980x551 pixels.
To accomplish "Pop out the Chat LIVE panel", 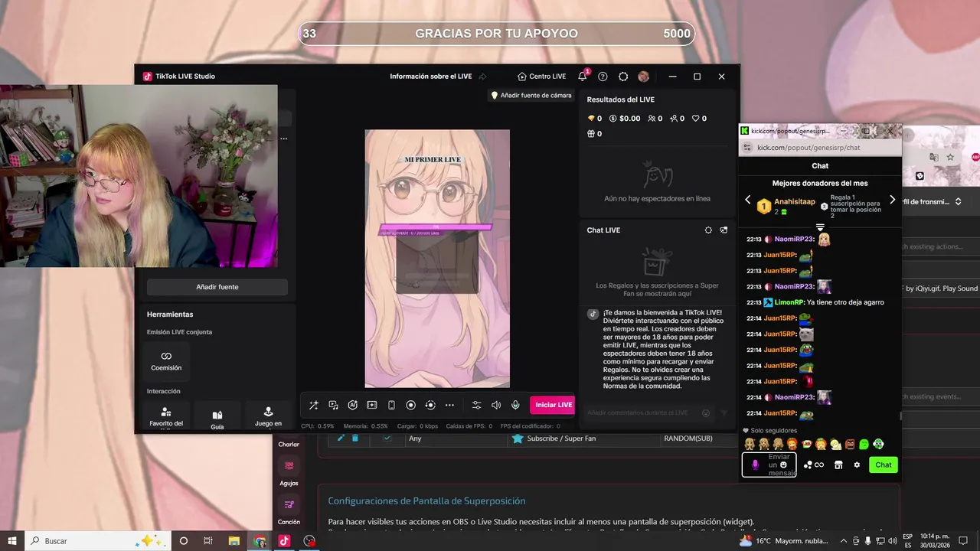I will tap(724, 230).
